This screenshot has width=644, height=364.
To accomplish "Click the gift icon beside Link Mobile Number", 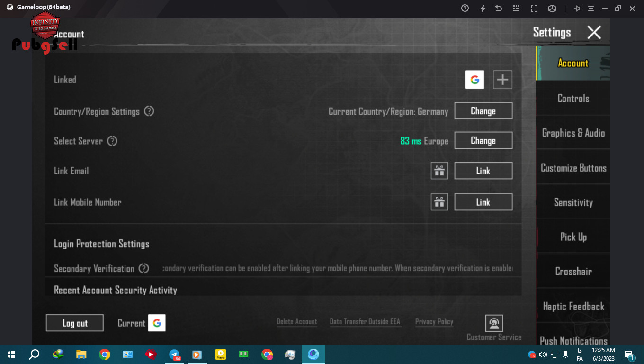I will (439, 202).
